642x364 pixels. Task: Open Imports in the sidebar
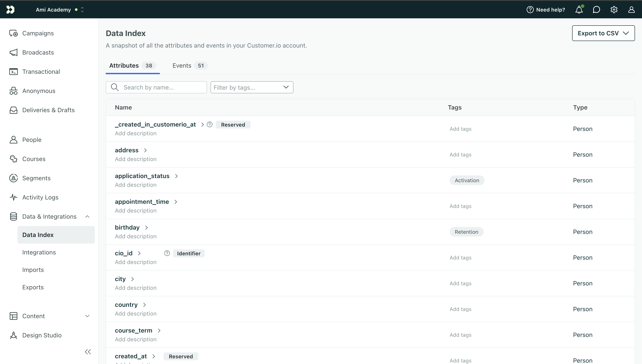click(x=33, y=270)
